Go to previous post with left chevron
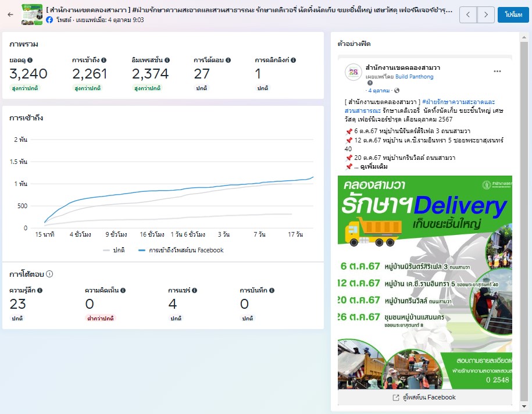The height and width of the screenshot is (414, 532). 468,15
